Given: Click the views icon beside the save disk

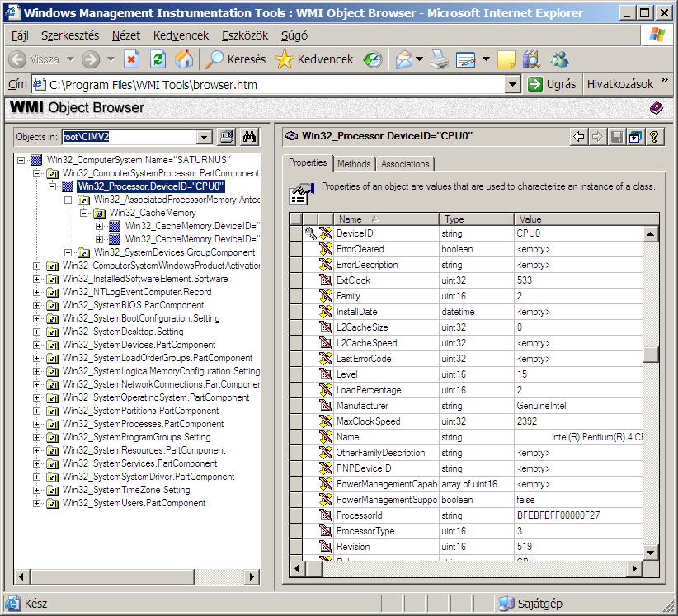Looking at the screenshot, I should (x=635, y=137).
